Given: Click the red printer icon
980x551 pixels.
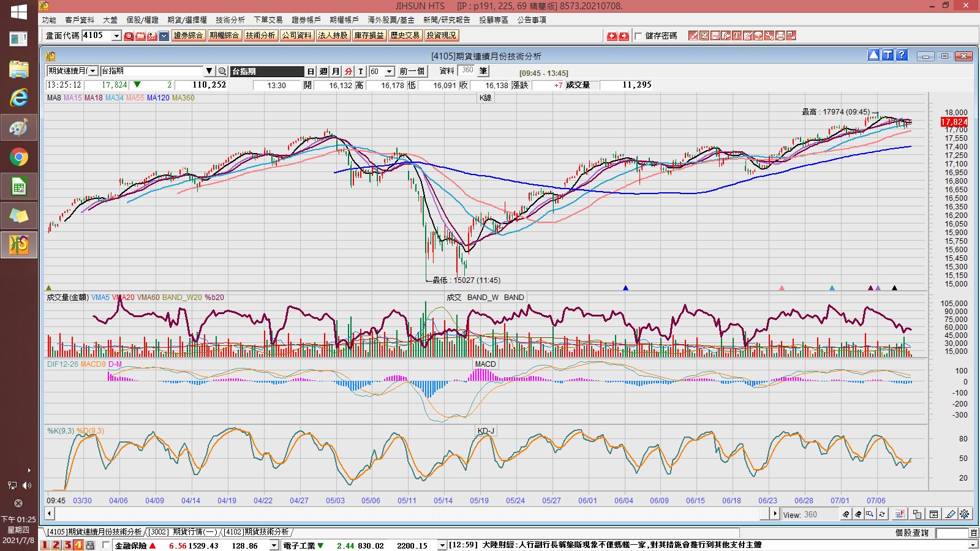Looking at the screenshot, I should click(x=780, y=36).
